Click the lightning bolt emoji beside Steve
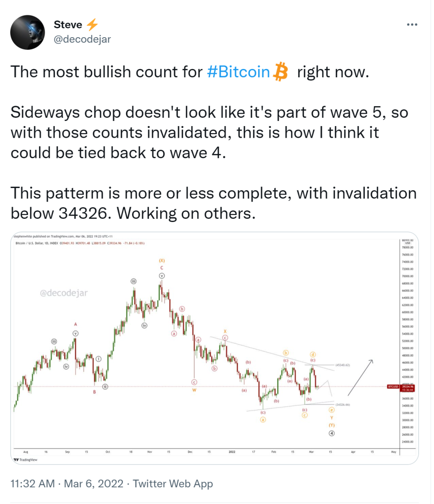Image resolution: width=434 pixels, height=504 pixels. [x=92, y=24]
